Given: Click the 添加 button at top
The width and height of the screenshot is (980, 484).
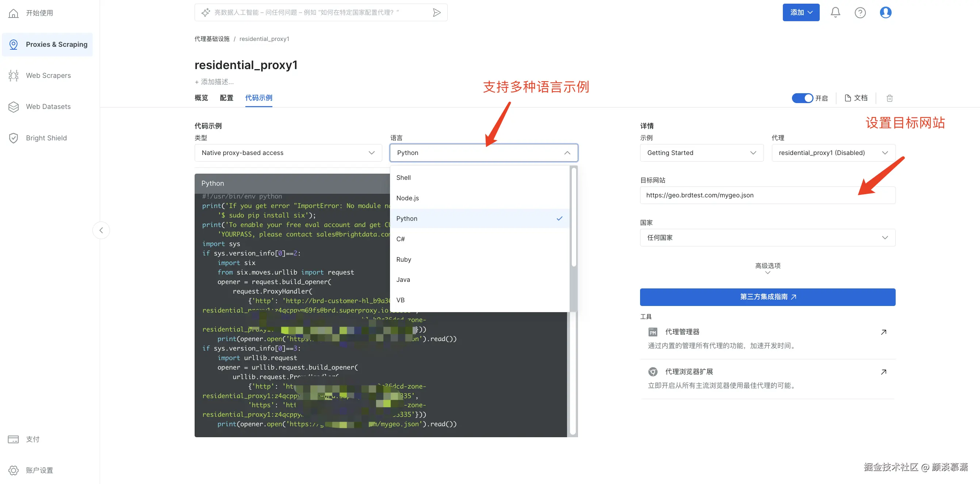Looking at the screenshot, I should [x=800, y=12].
